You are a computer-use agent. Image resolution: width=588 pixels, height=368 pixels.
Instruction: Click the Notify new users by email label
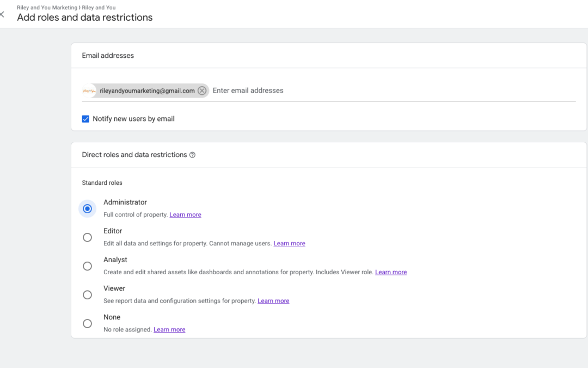(x=133, y=119)
